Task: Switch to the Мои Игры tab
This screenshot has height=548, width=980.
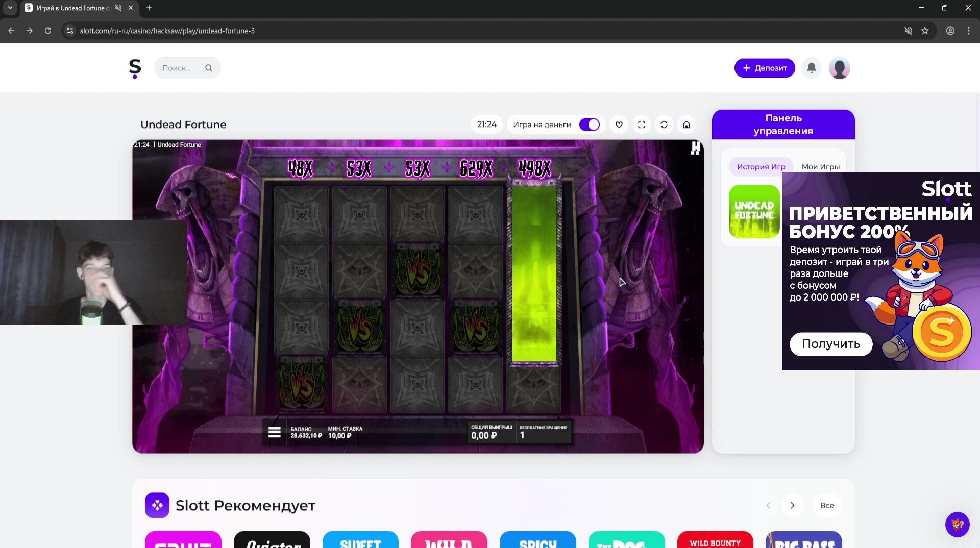Action: [820, 167]
